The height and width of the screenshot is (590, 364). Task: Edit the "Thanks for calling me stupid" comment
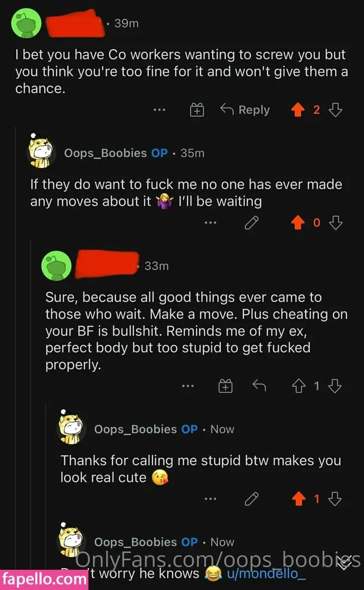click(x=251, y=498)
